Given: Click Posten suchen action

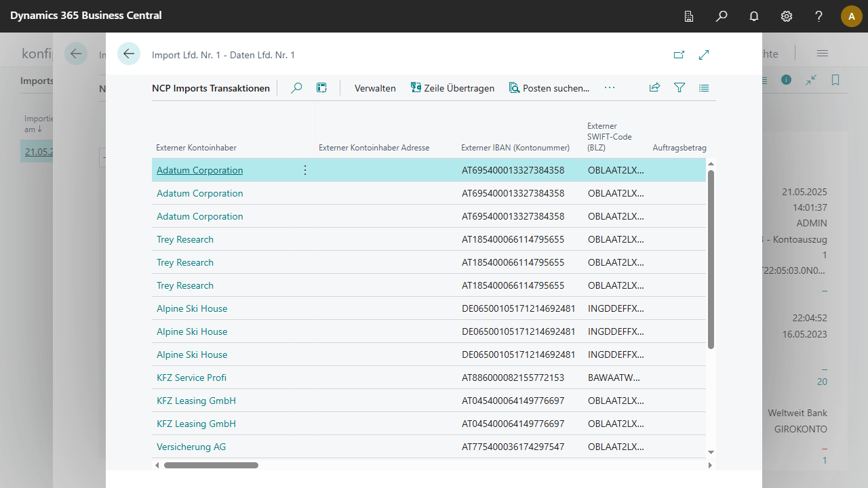Looking at the screenshot, I should pyautogui.click(x=549, y=88).
